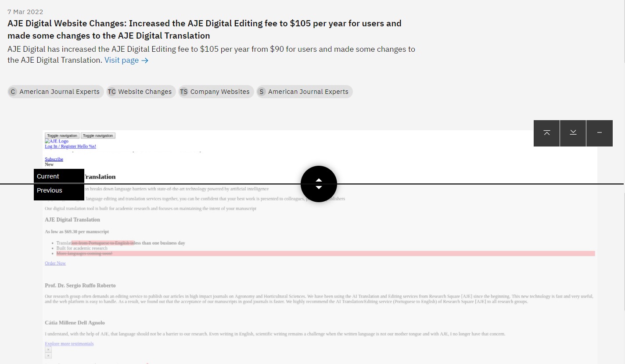Click 'Prof. Dr. Sergio Ruffo Roberto' name
The height and width of the screenshot is (364, 625).
[80, 285]
